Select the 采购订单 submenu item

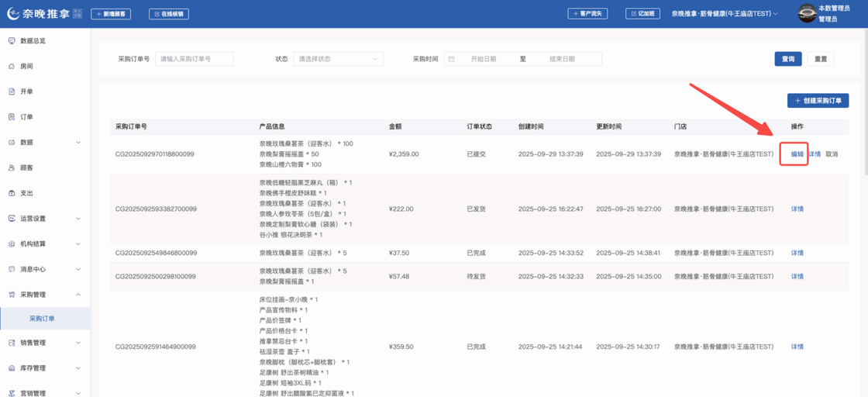(x=45, y=319)
